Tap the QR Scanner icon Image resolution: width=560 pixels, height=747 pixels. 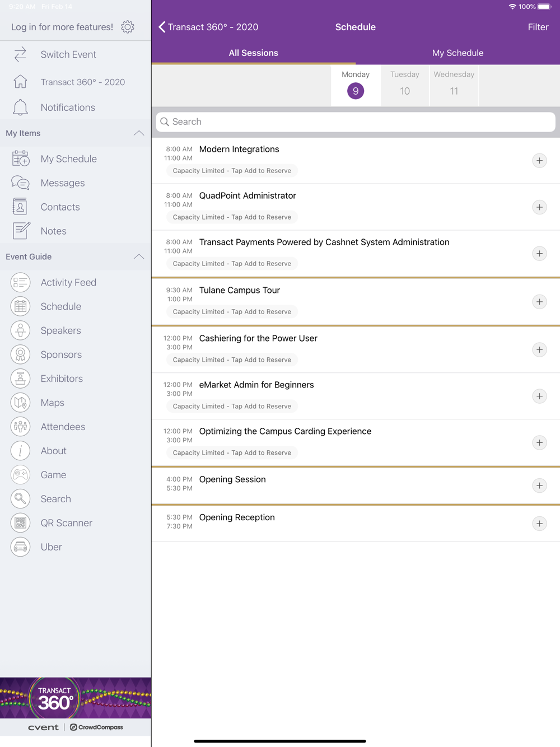click(x=20, y=524)
